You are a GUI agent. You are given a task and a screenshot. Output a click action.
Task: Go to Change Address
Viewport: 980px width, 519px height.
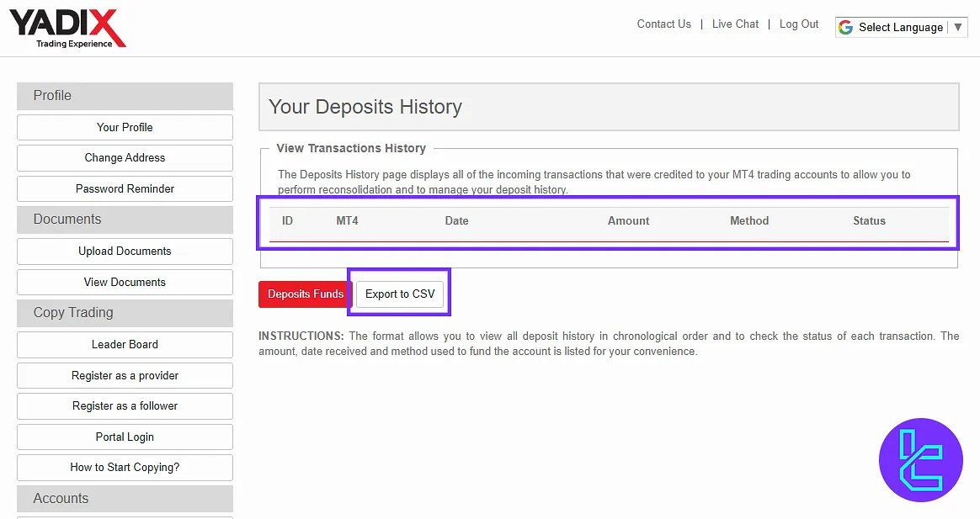125,158
